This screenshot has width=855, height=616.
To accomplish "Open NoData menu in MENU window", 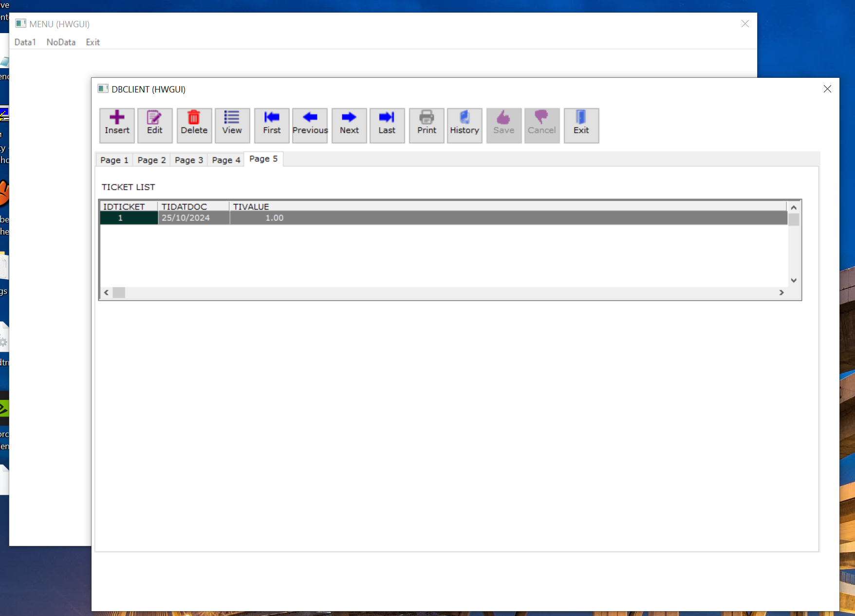I will pos(61,42).
